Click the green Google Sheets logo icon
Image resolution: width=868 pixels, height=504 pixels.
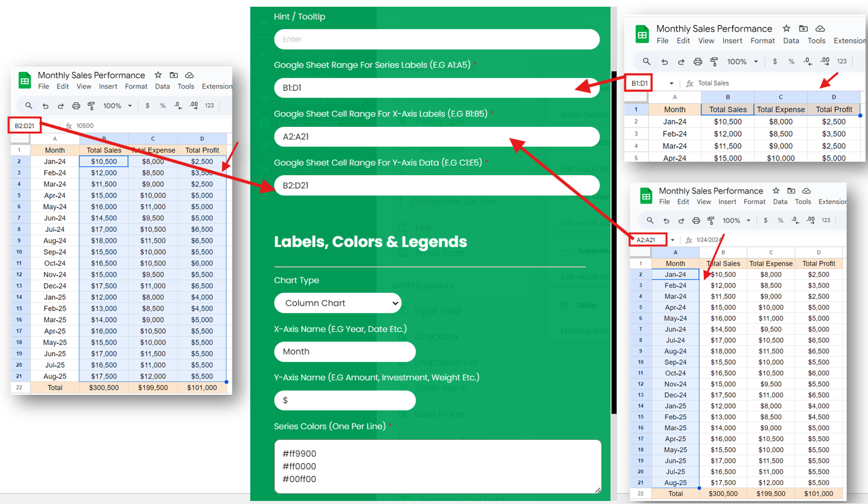pyautogui.click(x=642, y=34)
